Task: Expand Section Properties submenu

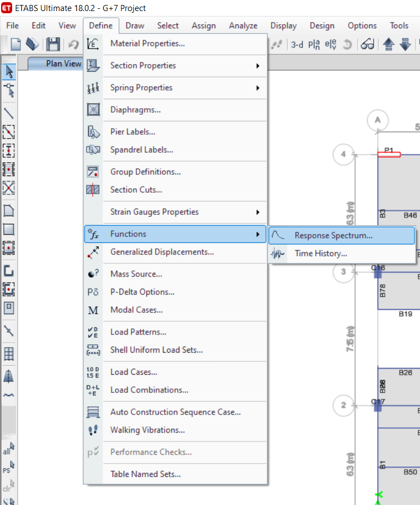Action: (175, 66)
